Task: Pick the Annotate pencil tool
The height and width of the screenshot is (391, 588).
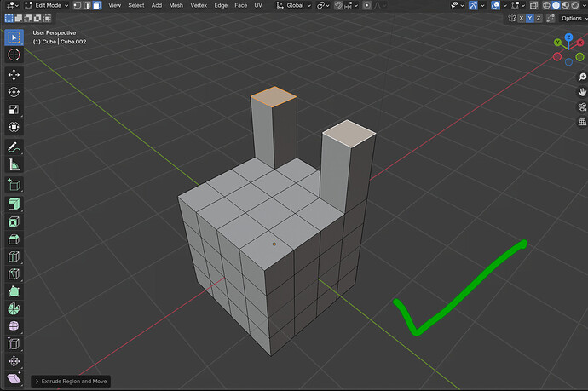Action: pos(14,147)
